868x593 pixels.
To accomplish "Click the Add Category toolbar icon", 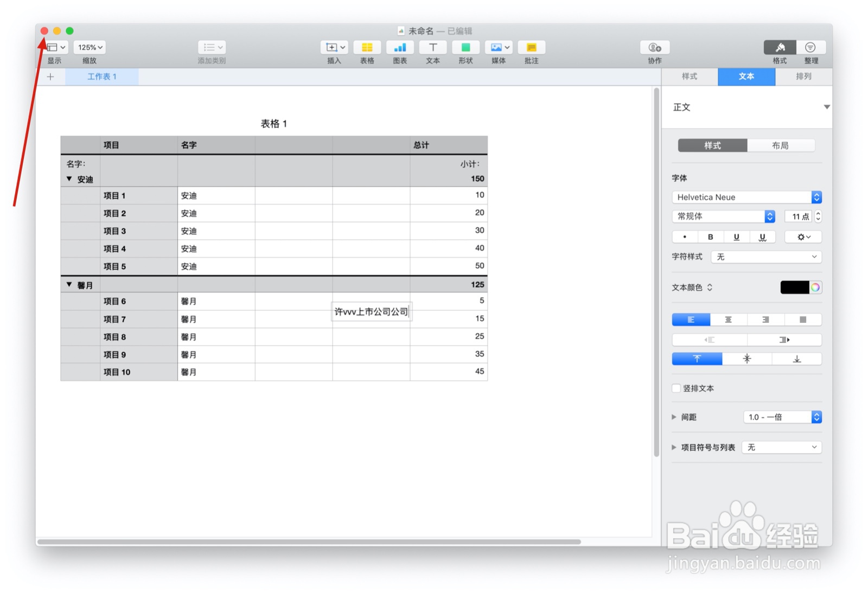I will coord(212,47).
